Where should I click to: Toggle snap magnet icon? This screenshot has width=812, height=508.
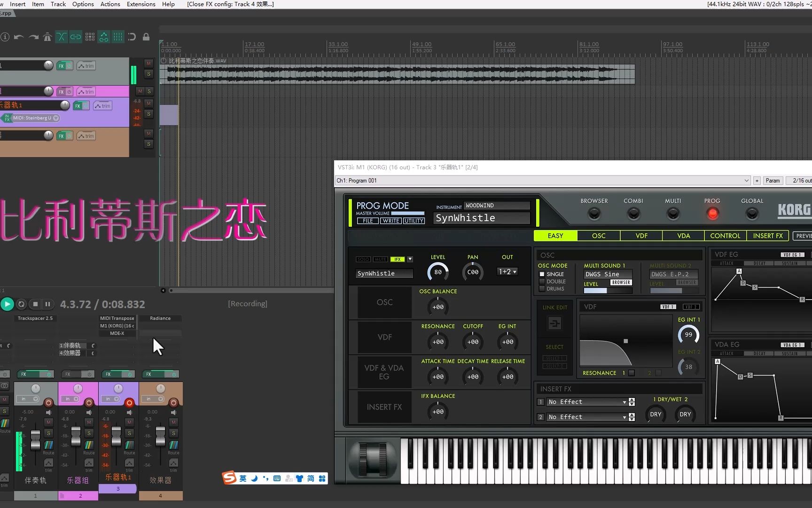click(132, 37)
